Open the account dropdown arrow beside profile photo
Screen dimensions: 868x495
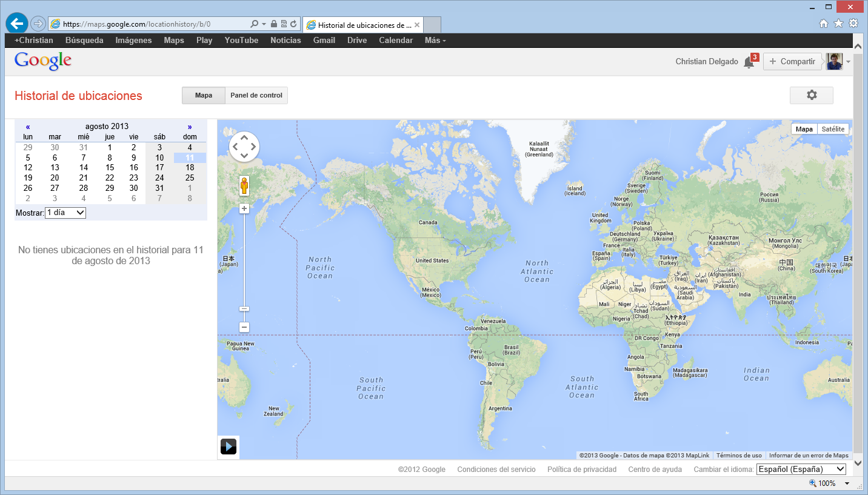click(x=848, y=62)
